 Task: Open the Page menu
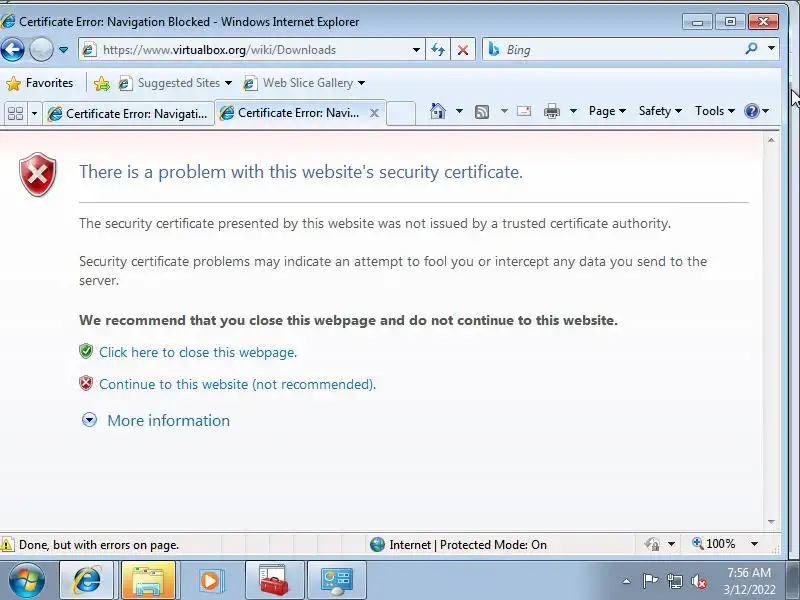[607, 111]
